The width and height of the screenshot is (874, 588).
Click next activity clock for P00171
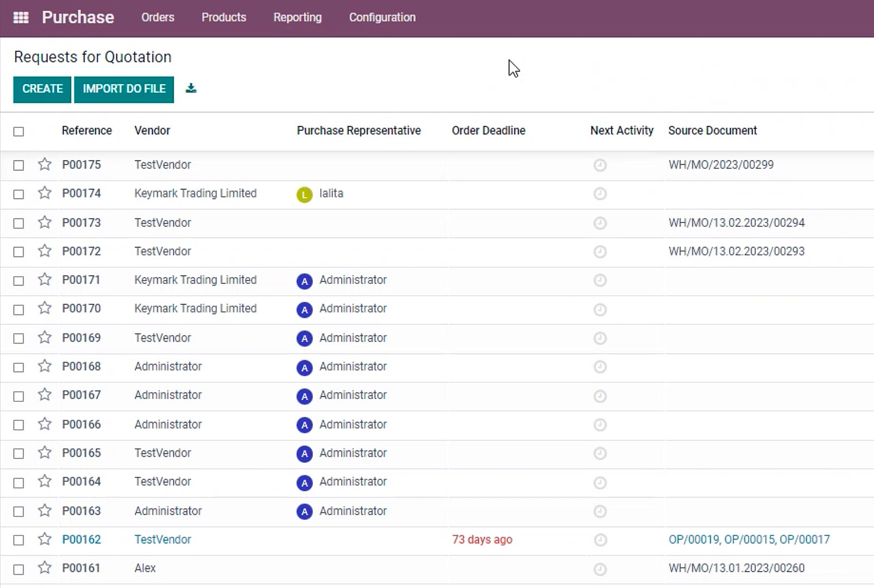600,280
